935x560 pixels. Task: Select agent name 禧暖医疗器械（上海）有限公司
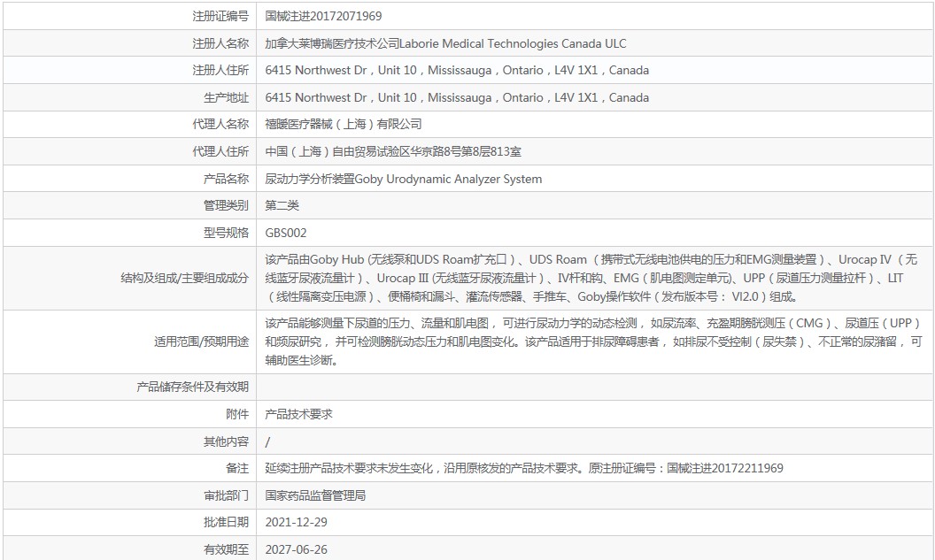[x=344, y=124]
